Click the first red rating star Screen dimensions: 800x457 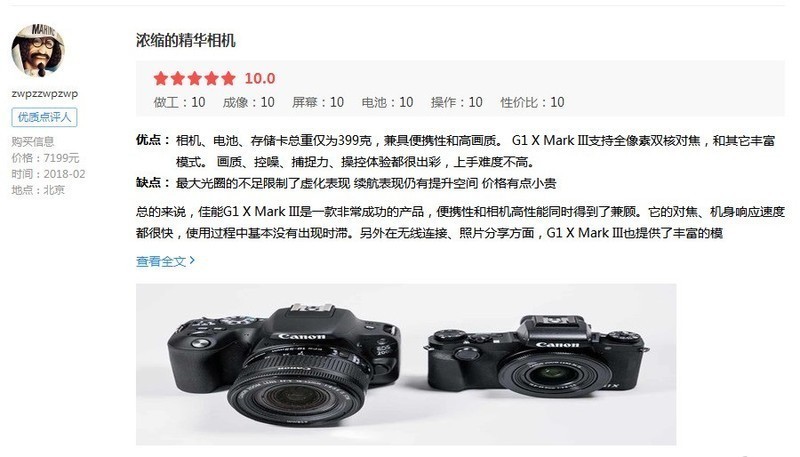tap(161, 79)
